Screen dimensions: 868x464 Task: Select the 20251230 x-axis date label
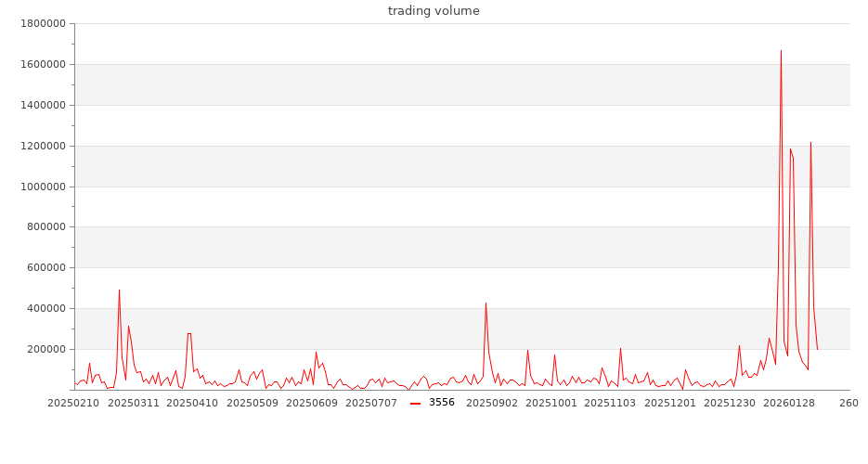(x=730, y=403)
